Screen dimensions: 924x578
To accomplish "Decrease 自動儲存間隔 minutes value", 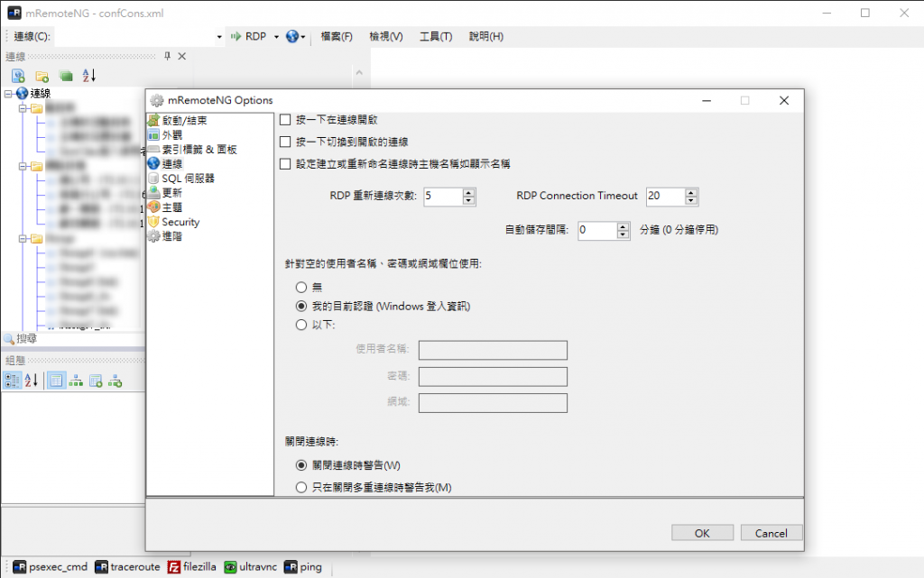I will (x=623, y=234).
